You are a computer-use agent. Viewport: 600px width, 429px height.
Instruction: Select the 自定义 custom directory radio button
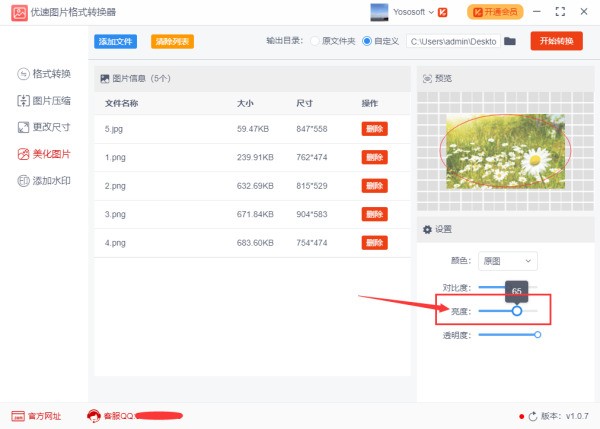coord(366,41)
